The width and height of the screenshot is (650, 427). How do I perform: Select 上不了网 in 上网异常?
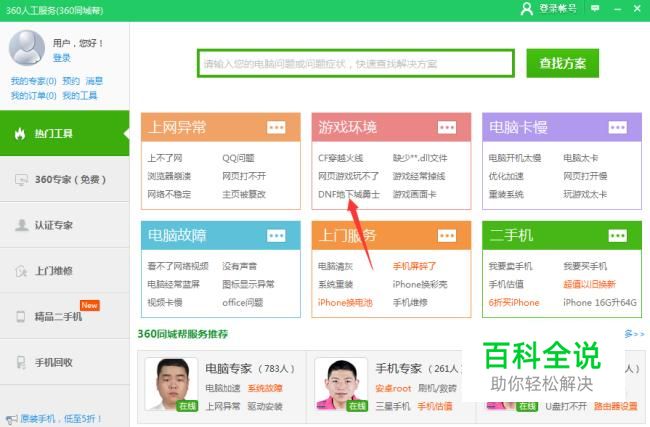(165, 158)
